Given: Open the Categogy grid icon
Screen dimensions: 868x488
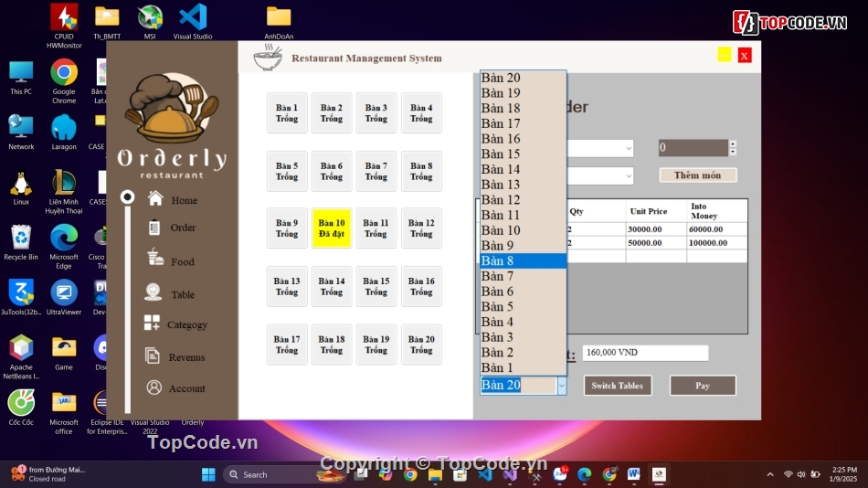Looking at the screenshot, I should (x=152, y=323).
